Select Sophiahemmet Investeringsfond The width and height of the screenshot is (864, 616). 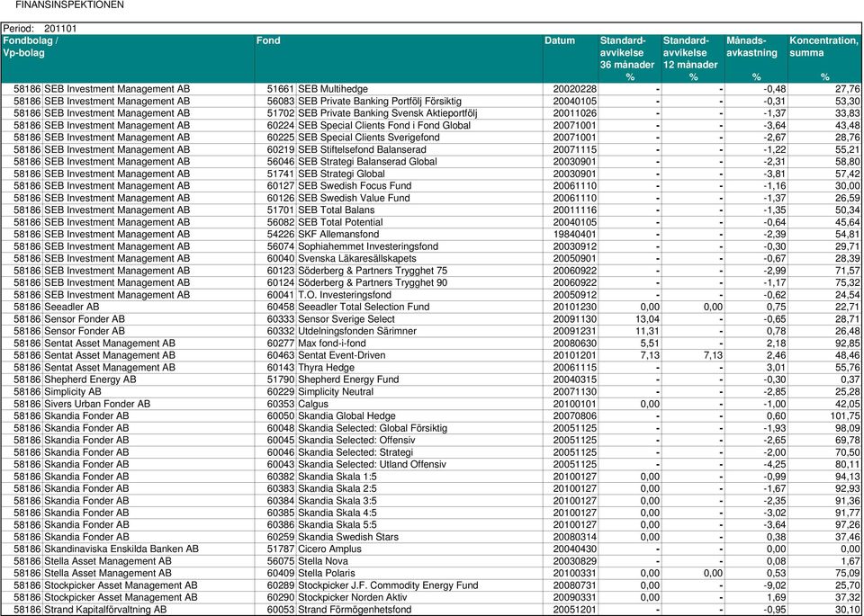pyautogui.click(x=368, y=246)
